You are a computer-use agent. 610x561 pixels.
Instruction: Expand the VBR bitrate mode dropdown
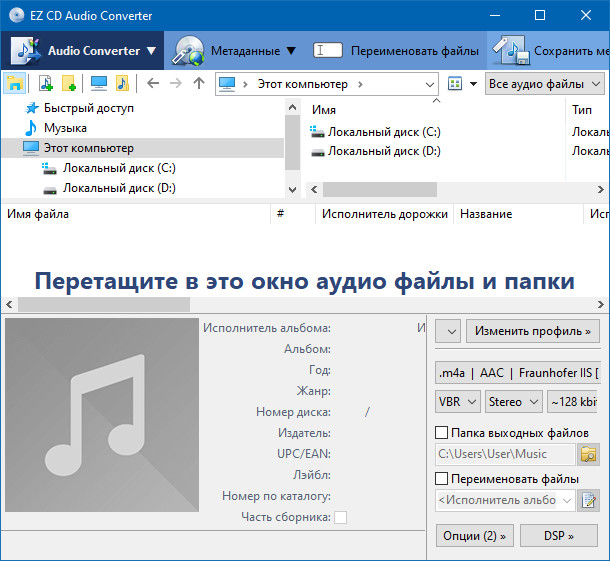[457, 401]
